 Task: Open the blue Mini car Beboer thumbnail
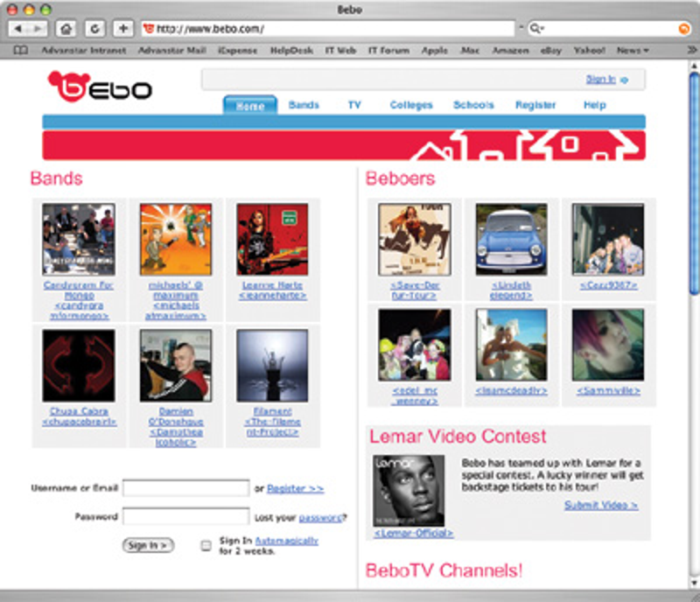[x=511, y=239]
